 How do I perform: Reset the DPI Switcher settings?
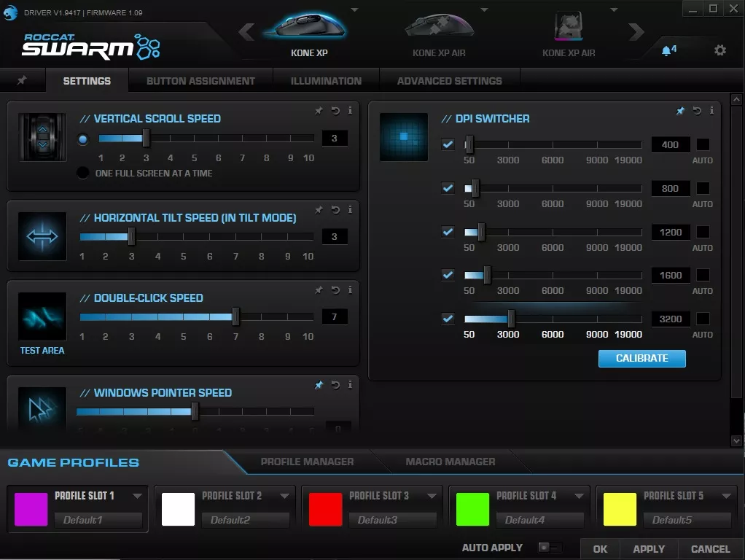click(x=697, y=111)
